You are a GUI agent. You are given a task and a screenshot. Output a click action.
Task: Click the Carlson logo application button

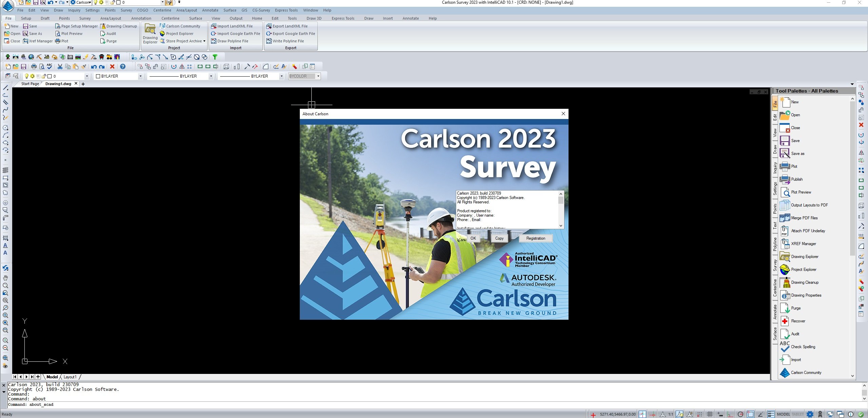(8, 6)
